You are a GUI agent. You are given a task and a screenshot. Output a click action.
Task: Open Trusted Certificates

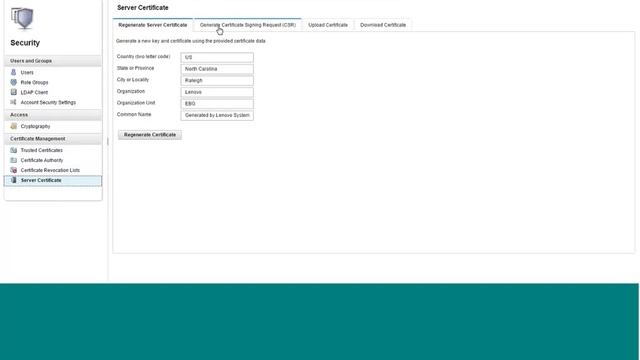tap(42, 150)
